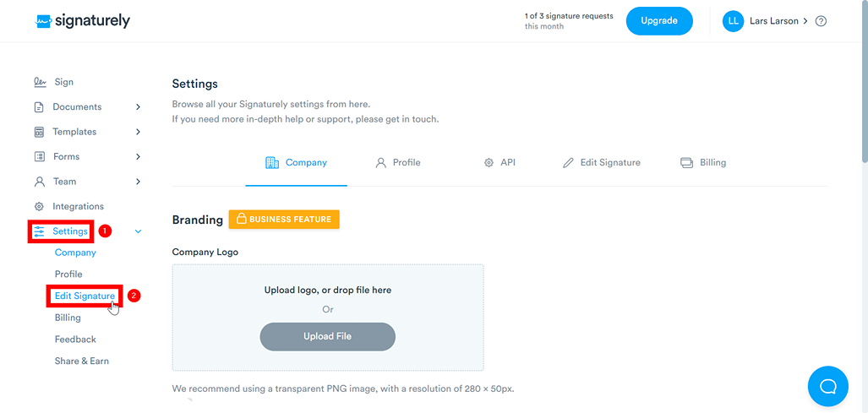The width and height of the screenshot is (868, 413).
Task: Click the Signaturely logo
Action: 83,21
